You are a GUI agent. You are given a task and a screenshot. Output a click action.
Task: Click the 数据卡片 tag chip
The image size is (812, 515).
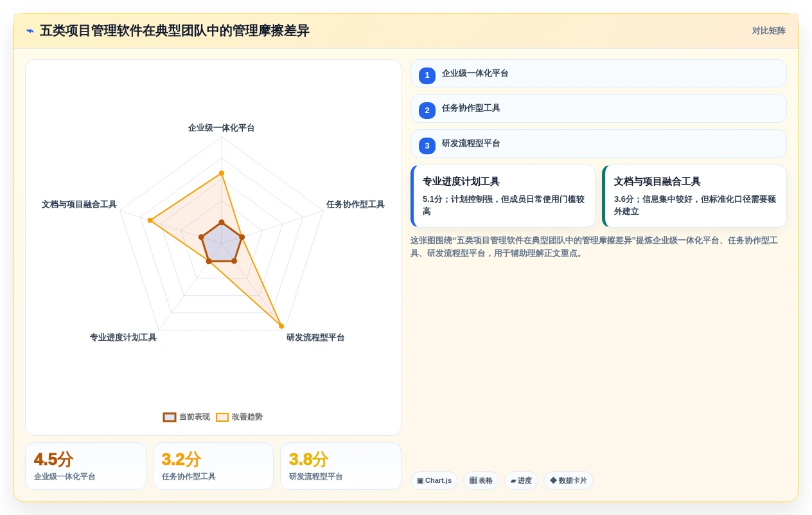click(x=569, y=480)
